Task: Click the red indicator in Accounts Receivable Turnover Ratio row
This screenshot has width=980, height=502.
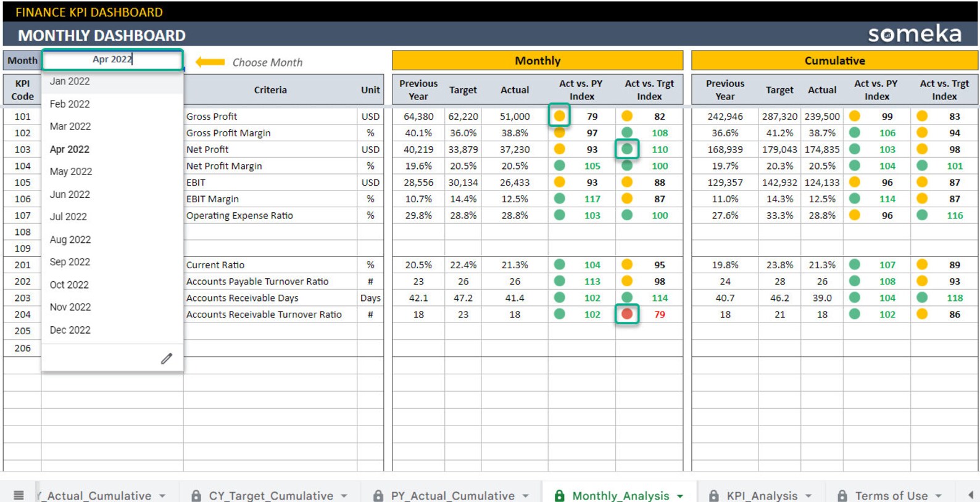Action: [627, 314]
